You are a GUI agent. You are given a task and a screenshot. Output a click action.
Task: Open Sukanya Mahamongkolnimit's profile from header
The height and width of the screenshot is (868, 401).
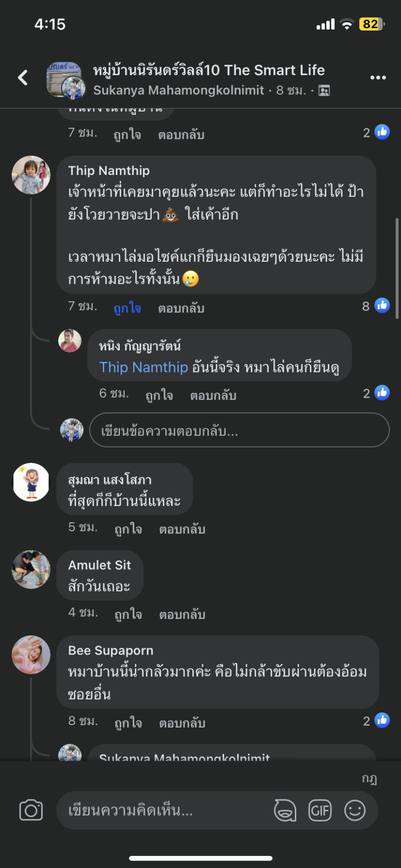tap(178, 90)
